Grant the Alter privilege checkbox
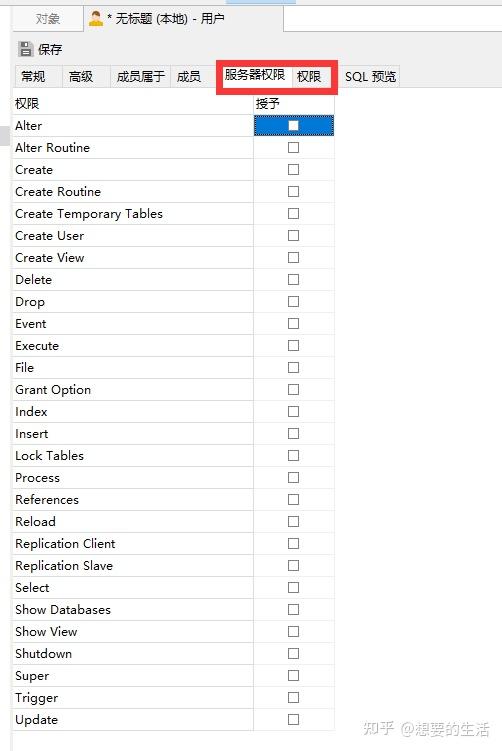The image size is (502, 751). [293, 125]
